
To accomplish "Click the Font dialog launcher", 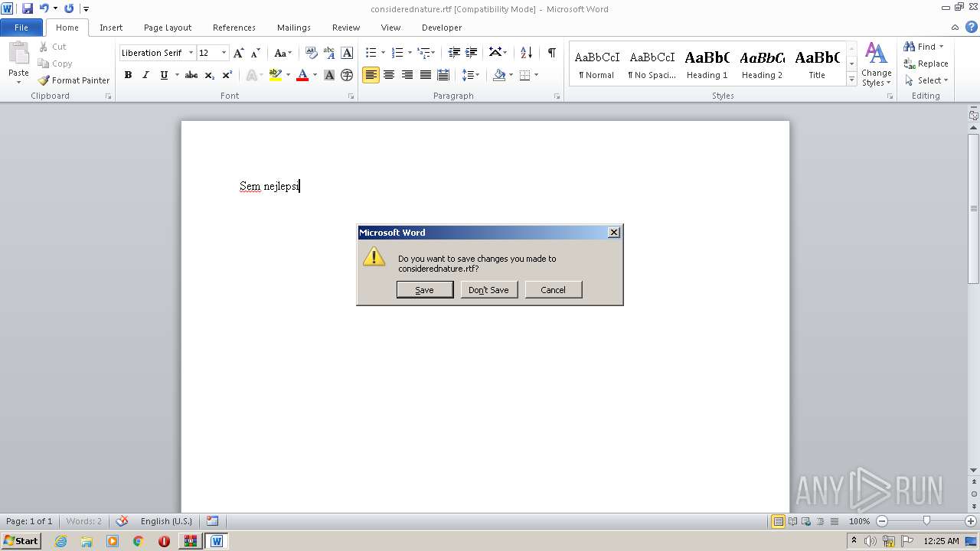I will point(351,96).
